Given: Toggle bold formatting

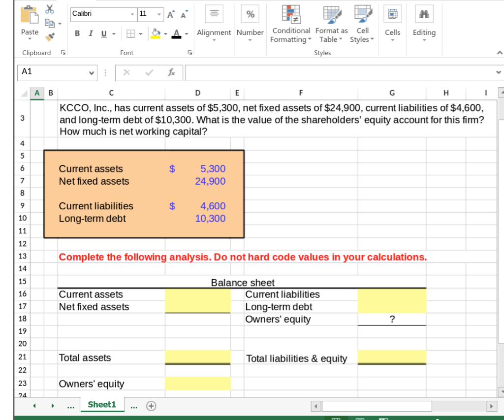Looking at the screenshot, I should coord(77,33).
